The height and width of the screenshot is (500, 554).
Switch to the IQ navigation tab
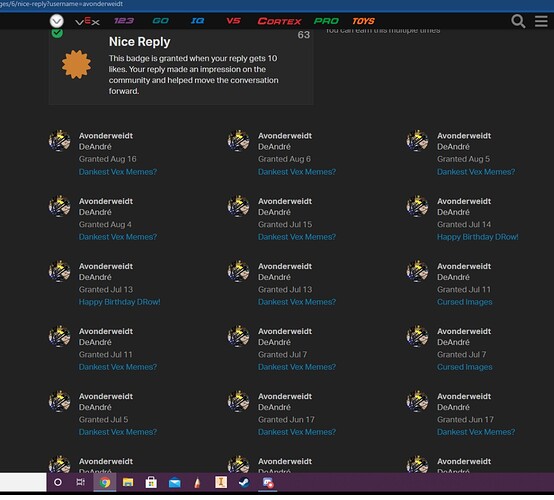pyautogui.click(x=197, y=21)
